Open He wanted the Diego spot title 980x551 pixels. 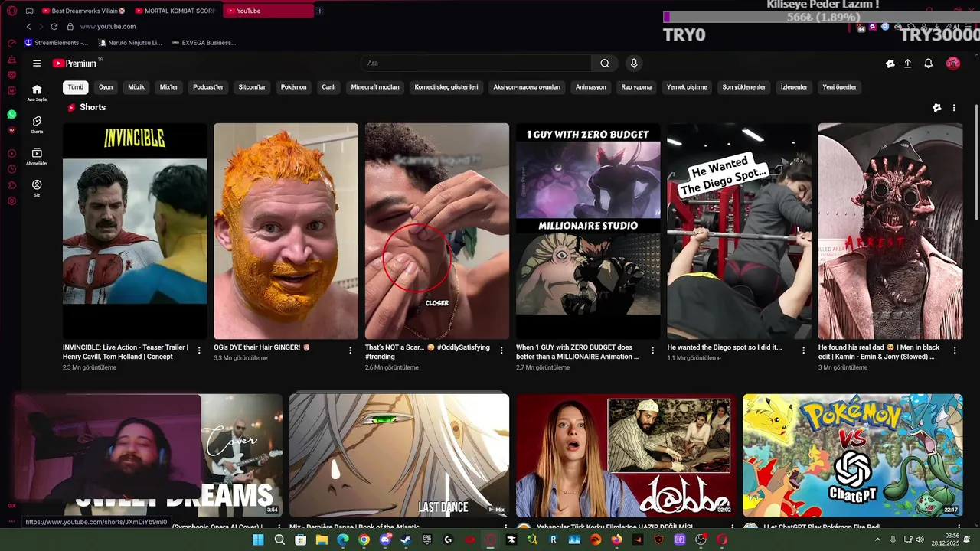[724, 347]
